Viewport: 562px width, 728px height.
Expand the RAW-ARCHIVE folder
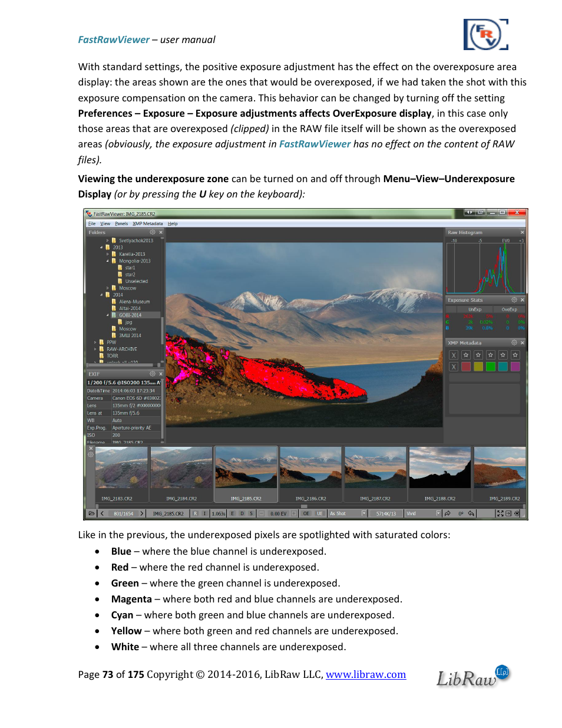(x=95, y=349)
